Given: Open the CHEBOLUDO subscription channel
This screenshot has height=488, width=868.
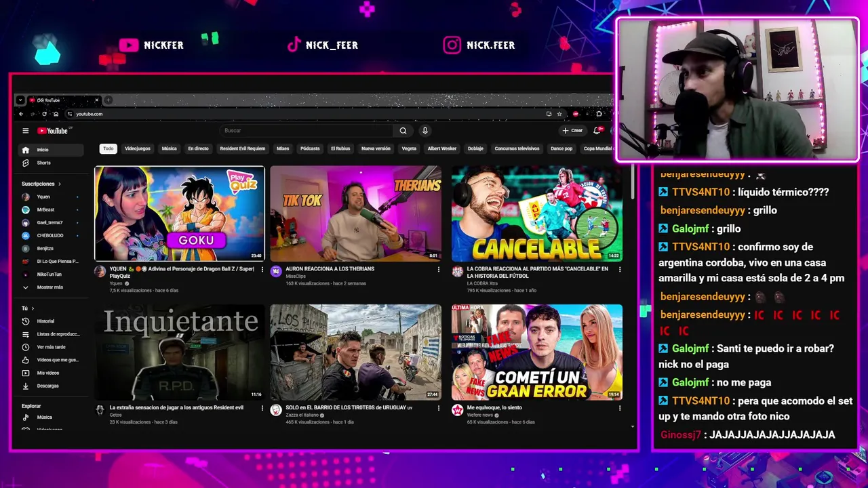Looking at the screenshot, I should click(51, 236).
